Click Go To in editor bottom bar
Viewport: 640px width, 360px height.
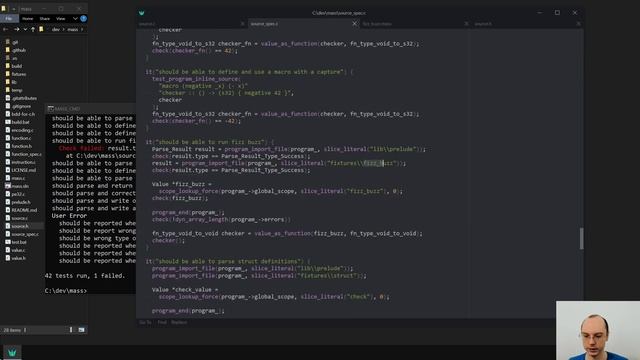tap(145, 322)
